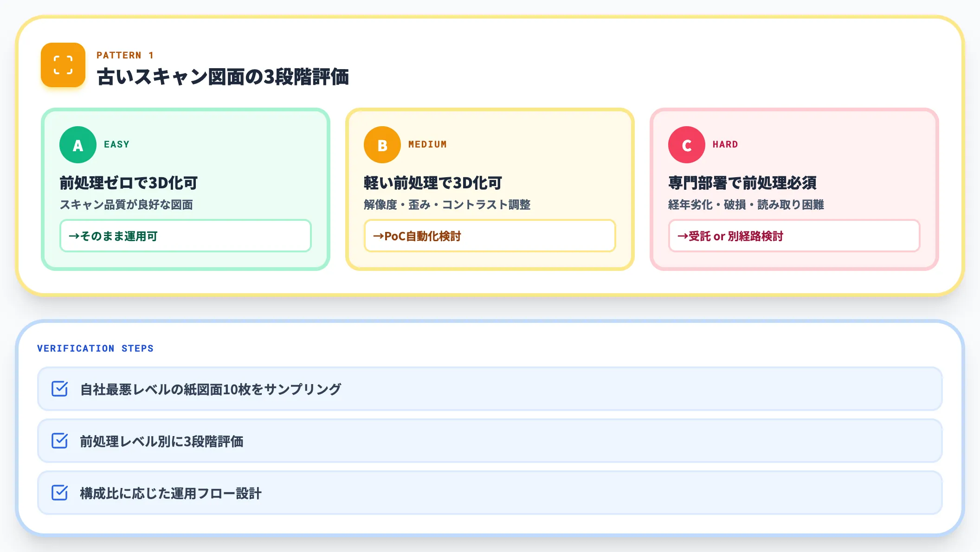Click the VERIFICATION STEPS heading
Screen dimensions: 980x552
pos(95,348)
